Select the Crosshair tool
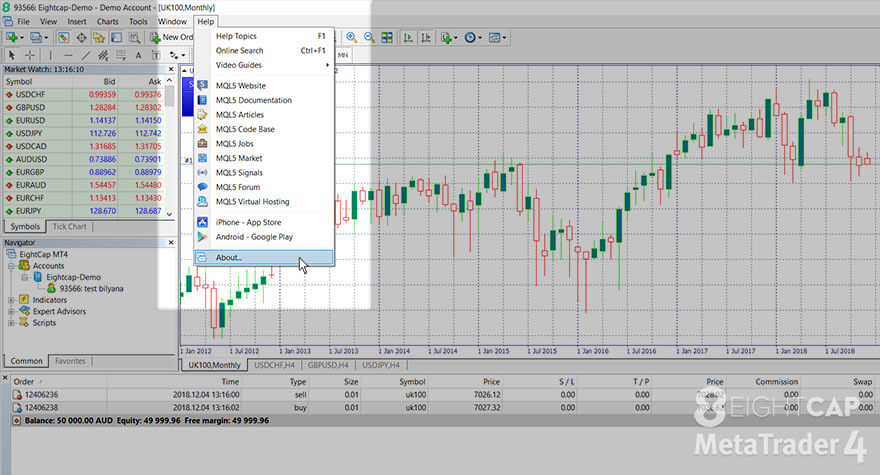The image size is (880, 475). [x=30, y=55]
